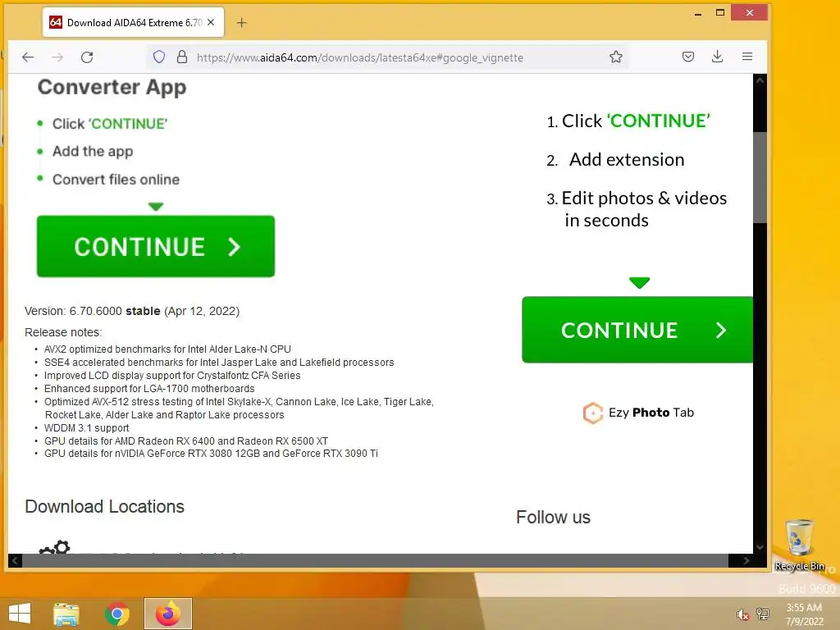Screen dimensions: 840x630
Task: Open the Firefox hamburger menu
Action: tap(747, 57)
